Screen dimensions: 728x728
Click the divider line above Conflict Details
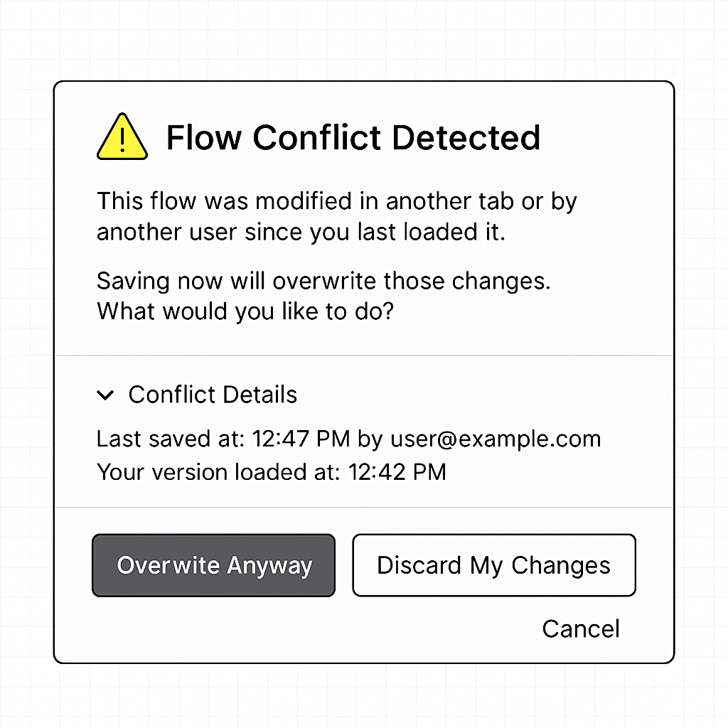pos(364,355)
